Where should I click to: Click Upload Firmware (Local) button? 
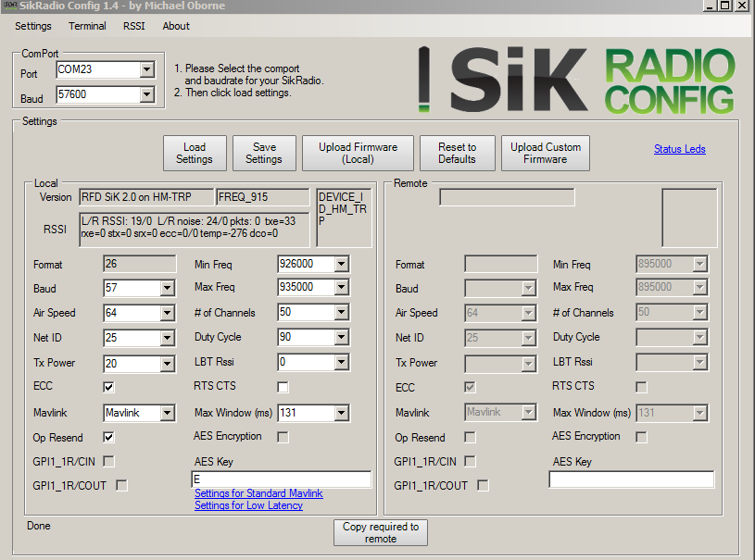(x=358, y=153)
